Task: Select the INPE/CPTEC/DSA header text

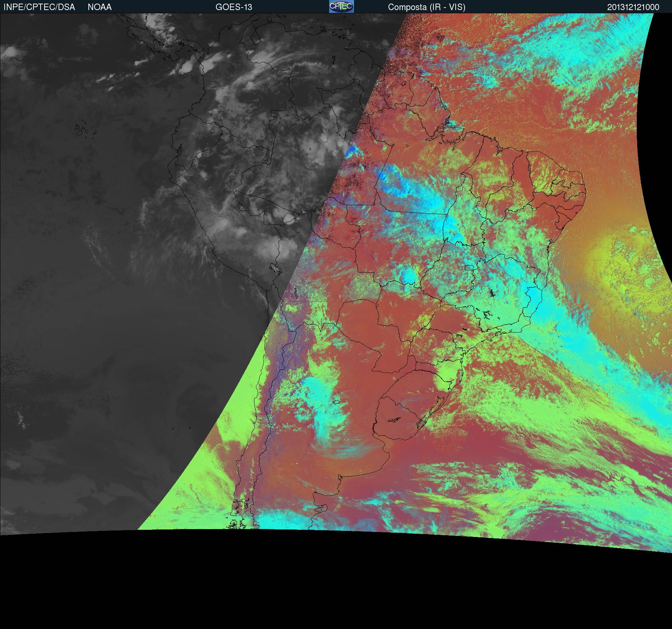Action: coord(39,7)
